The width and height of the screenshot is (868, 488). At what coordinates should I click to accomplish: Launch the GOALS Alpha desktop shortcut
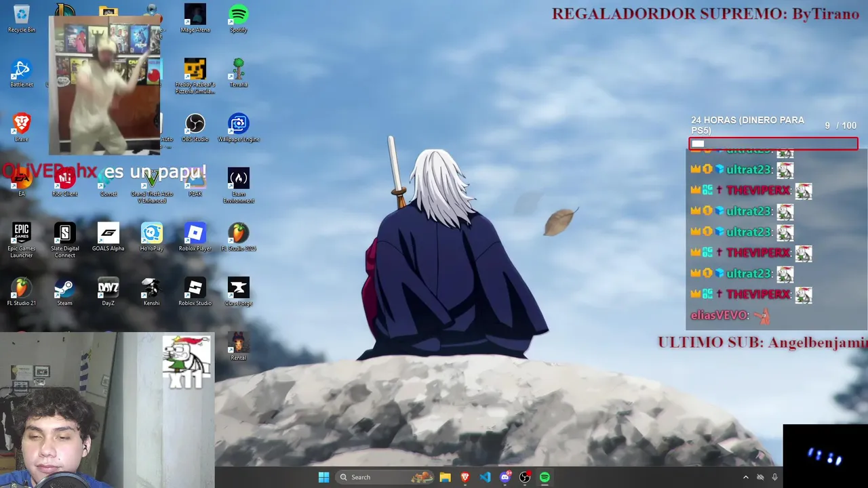(108, 237)
